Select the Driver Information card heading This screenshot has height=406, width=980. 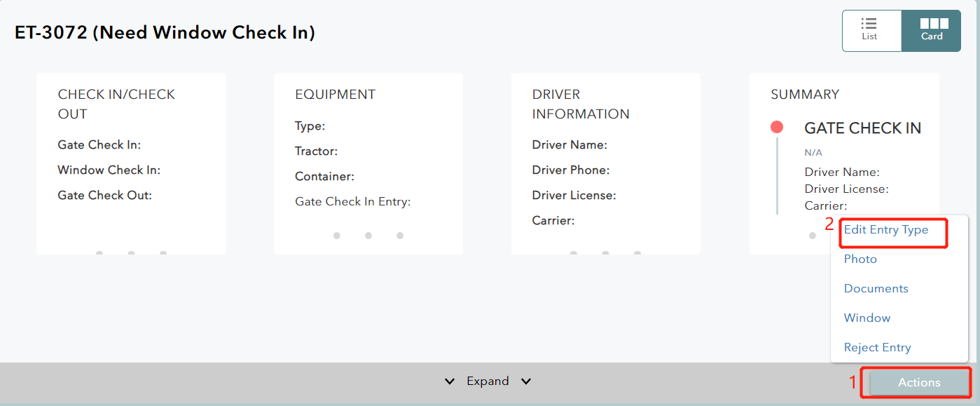click(x=580, y=104)
